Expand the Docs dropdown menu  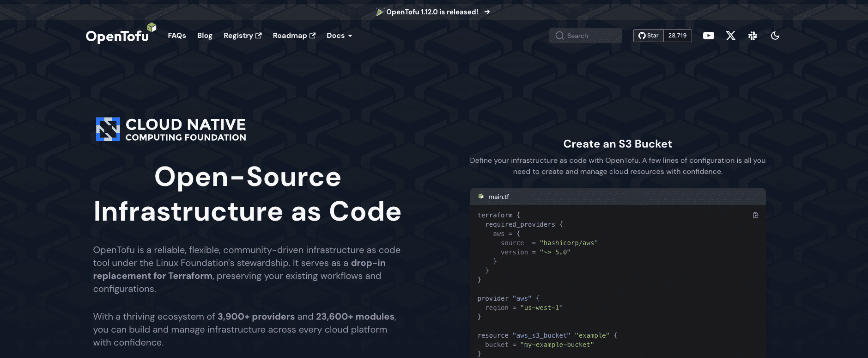(339, 36)
